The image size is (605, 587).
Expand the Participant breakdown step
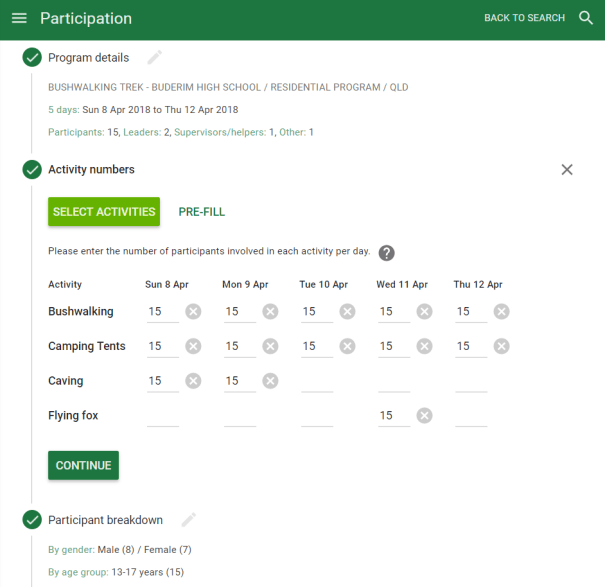[x=105, y=520]
